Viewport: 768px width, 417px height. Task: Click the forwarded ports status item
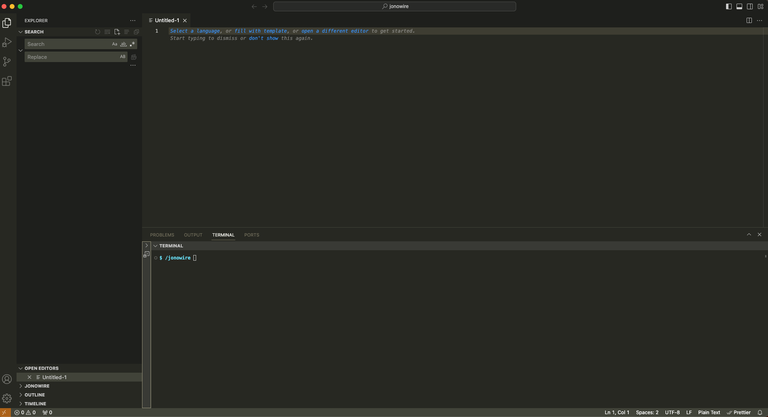point(48,413)
